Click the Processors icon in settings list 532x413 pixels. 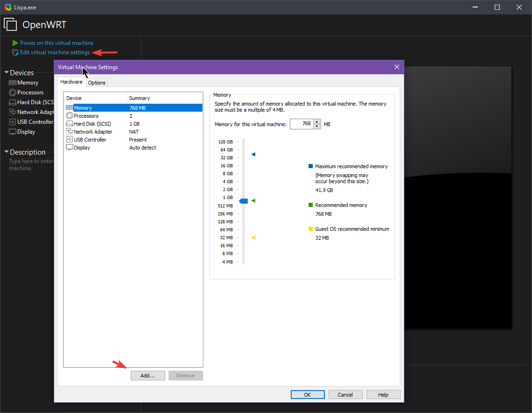(70, 115)
